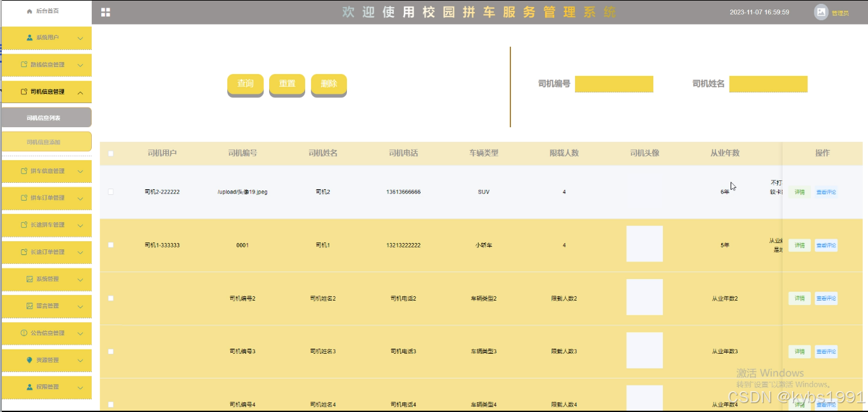The image size is (868, 412).
Task: Click the 管理员 account label
Action: tap(840, 13)
